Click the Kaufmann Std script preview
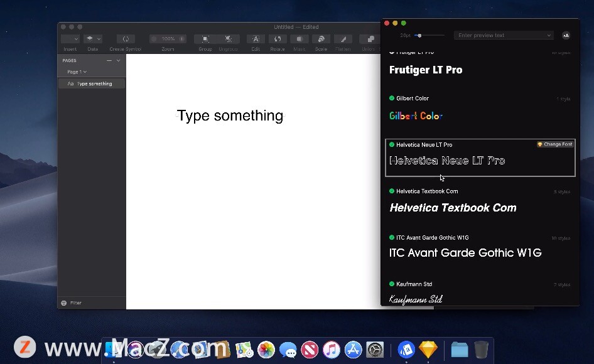The image size is (594, 364). pos(416,299)
